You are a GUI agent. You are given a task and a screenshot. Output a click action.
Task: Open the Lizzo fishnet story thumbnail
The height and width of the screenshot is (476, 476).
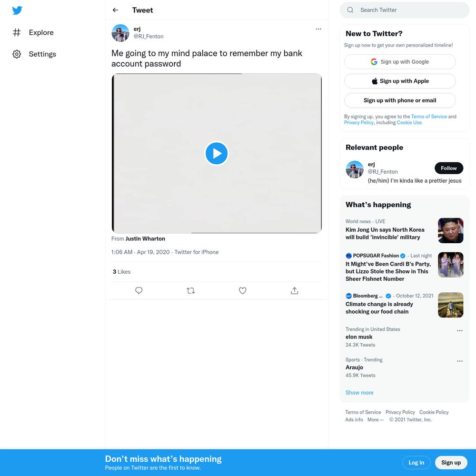[x=450, y=265]
